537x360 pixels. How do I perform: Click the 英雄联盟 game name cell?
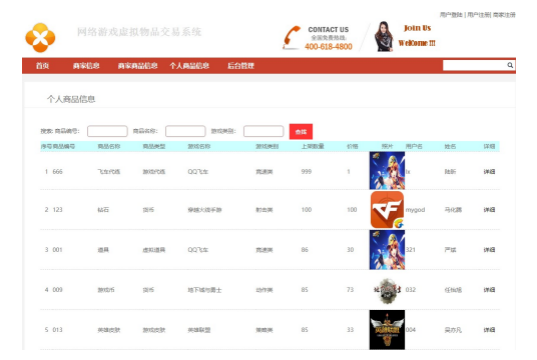[199, 330]
